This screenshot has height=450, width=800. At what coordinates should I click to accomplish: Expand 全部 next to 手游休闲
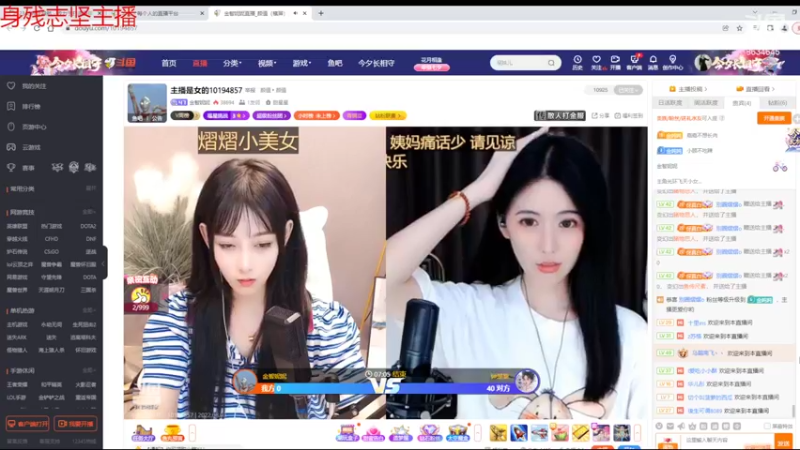point(89,370)
